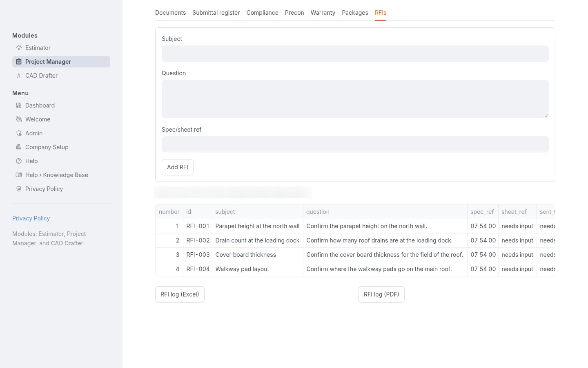588x368 pixels.
Task: Click the Welcome waving hand icon
Action: [19, 119]
